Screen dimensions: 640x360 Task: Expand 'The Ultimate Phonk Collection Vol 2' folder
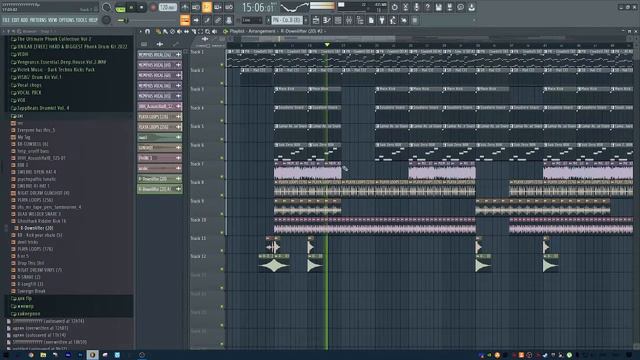pos(51,39)
